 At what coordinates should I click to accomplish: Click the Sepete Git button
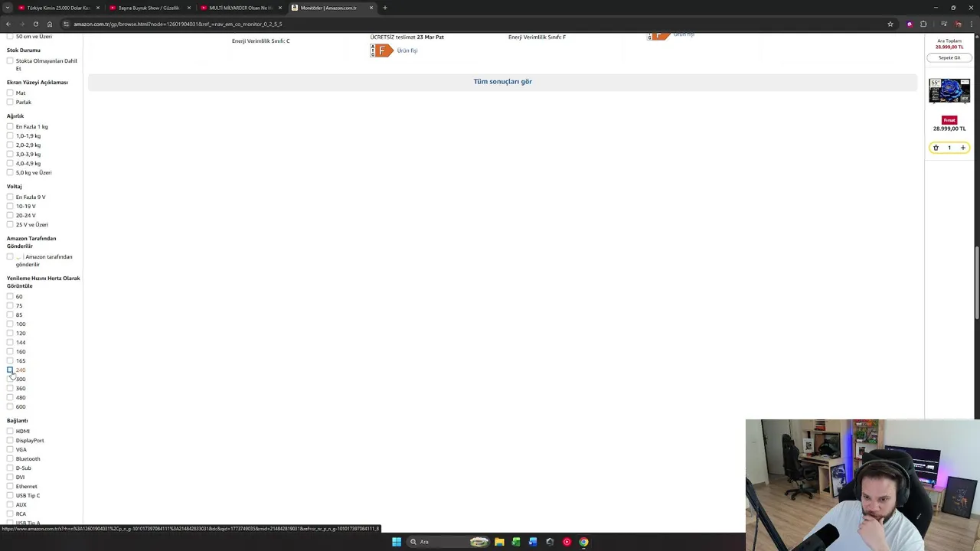[x=949, y=57]
